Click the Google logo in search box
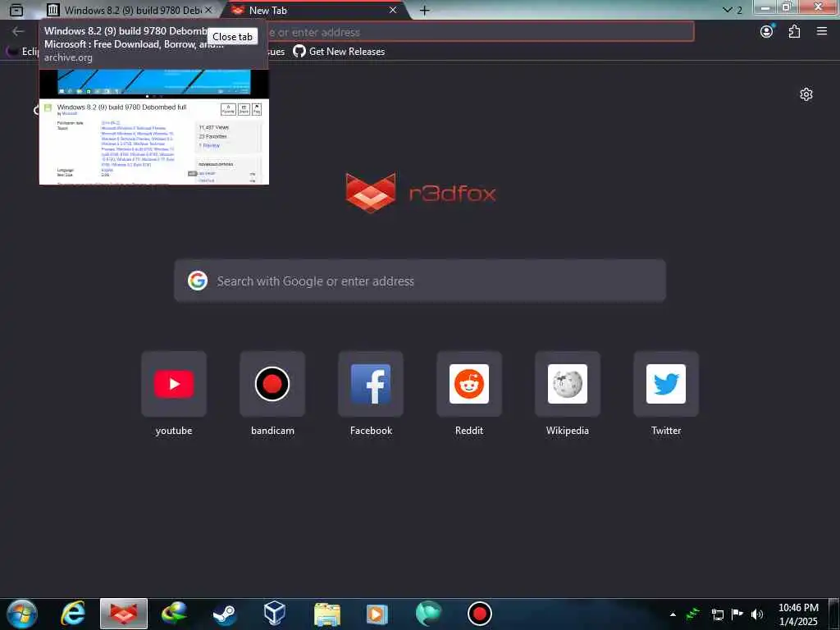The image size is (840, 630). [x=198, y=281]
